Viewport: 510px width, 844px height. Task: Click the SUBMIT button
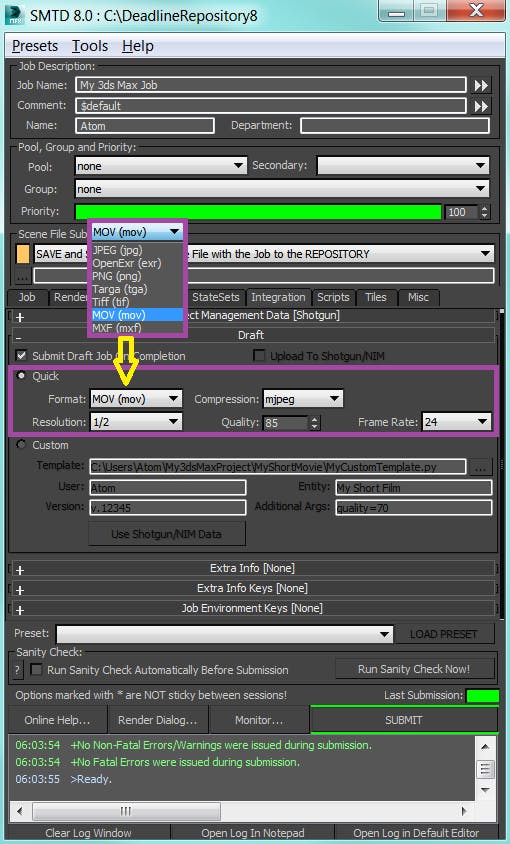coord(403,720)
